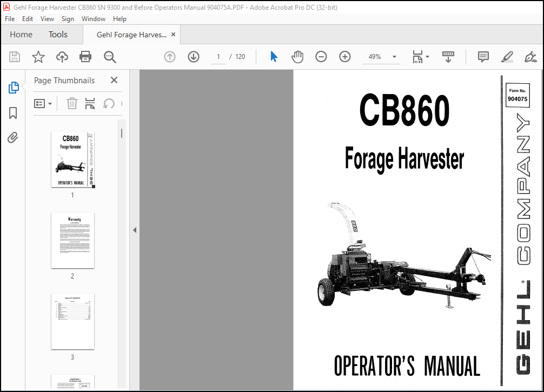This screenshot has height=392, width=544.
Task: Open the Sign menu
Action: 68,19
